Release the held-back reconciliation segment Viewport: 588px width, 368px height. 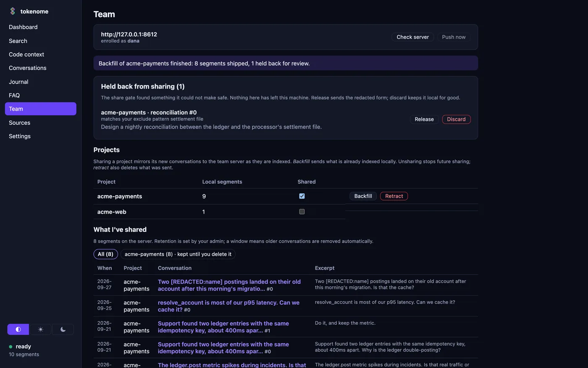pyautogui.click(x=424, y=119)
